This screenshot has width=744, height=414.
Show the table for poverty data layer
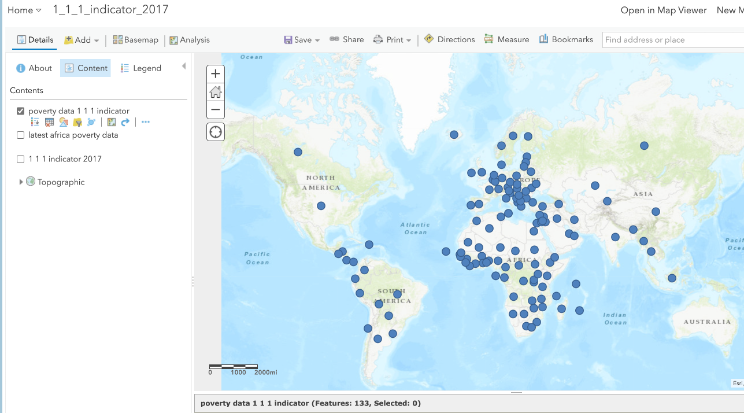(49, 122)
